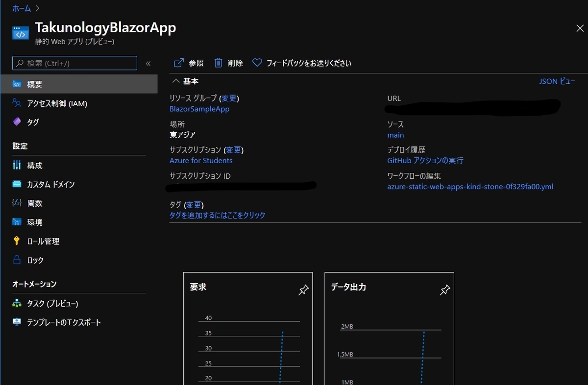Collapse the sidebar with the « chevron
588x385 pixels.
point(147,63)
